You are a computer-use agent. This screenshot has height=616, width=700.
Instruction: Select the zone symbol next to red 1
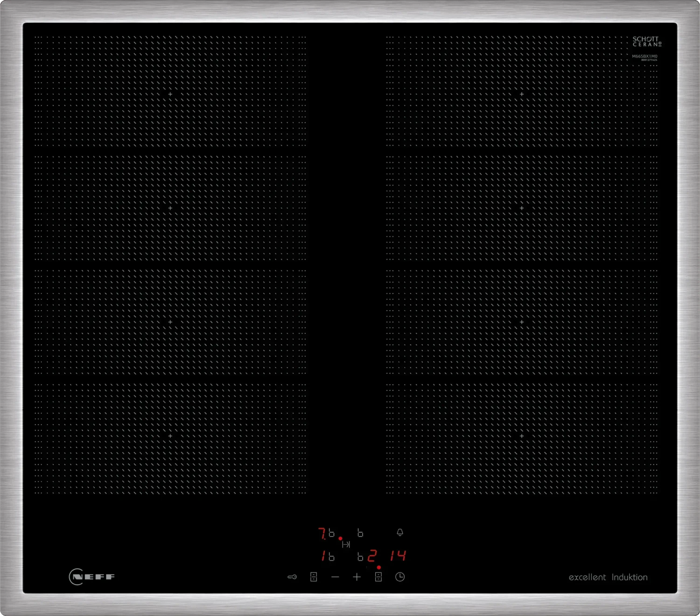[331, 556]
